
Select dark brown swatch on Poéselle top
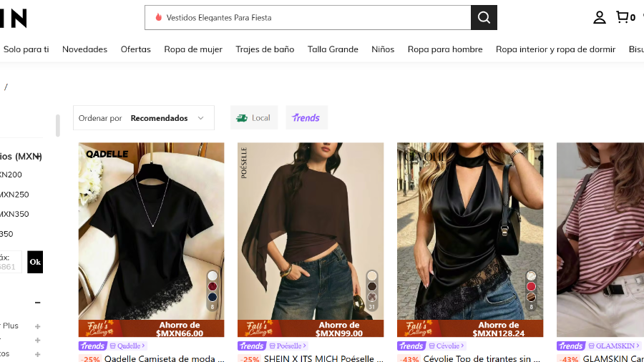[x=371, y=286]
